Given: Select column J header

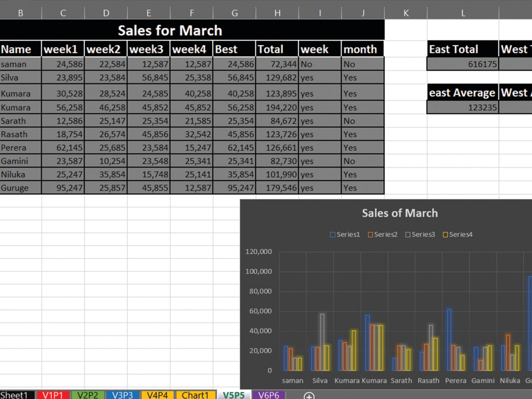Looking at the screenshot, I should [x=363, y=13].
